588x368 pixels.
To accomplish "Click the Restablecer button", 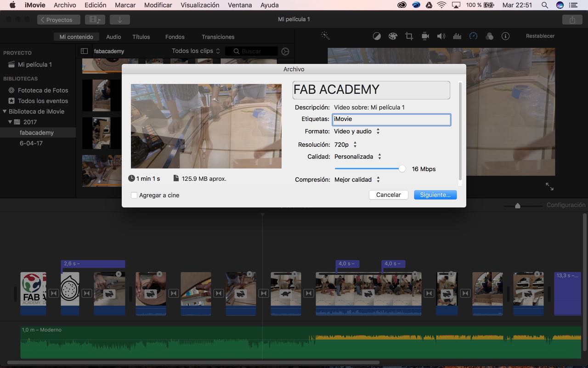I will click(x=540, y=36).
